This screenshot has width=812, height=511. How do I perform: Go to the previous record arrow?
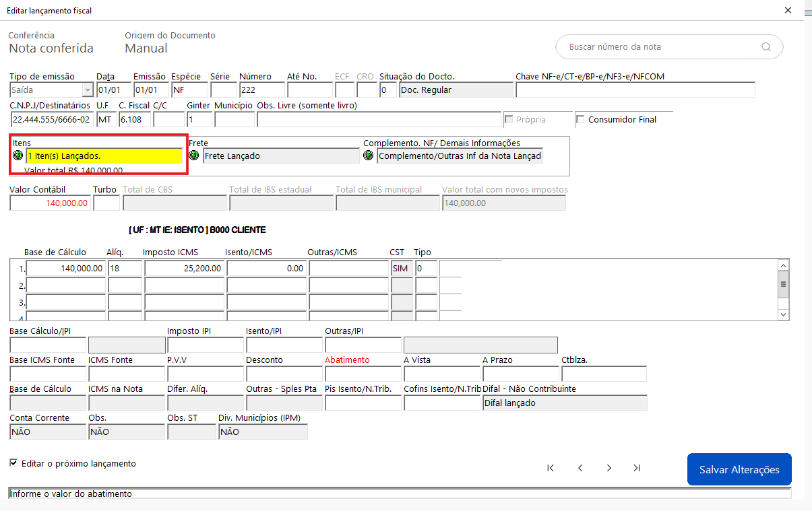pos(580,468)
